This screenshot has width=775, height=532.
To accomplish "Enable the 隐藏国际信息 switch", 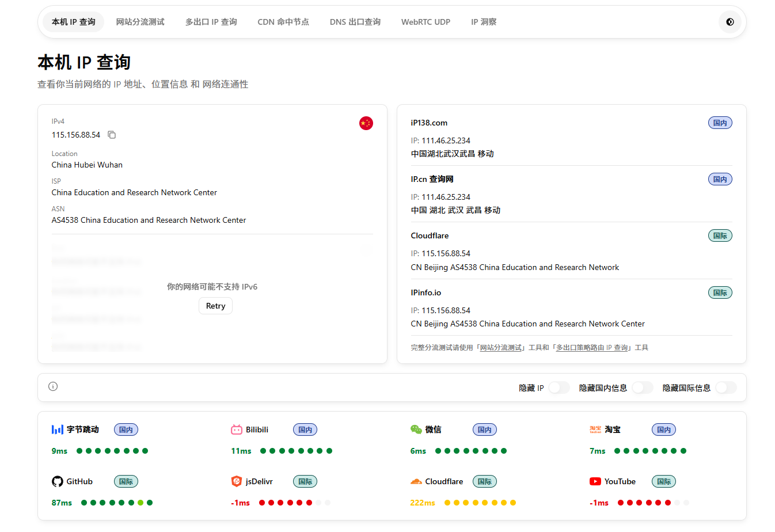I will (726, 387).
